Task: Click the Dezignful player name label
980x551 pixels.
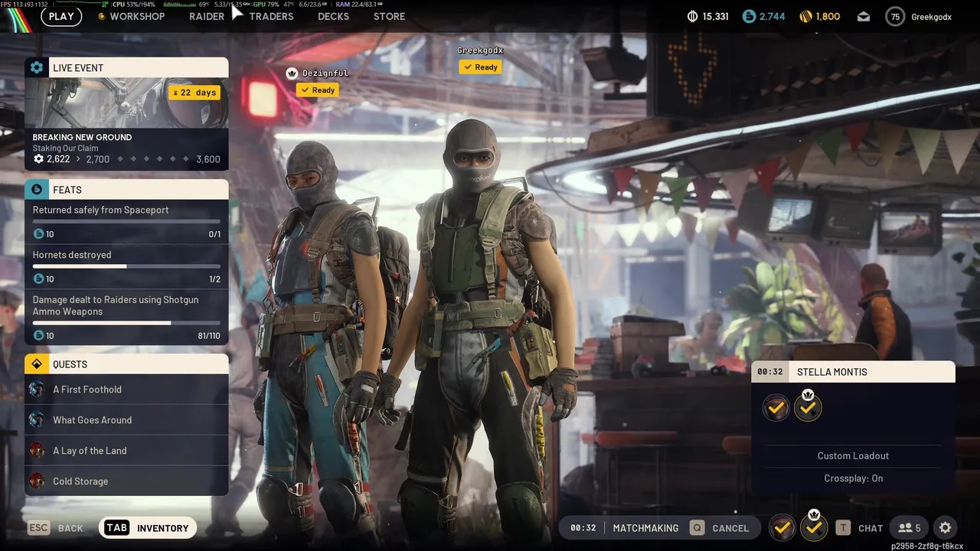Action: (325, 73)
